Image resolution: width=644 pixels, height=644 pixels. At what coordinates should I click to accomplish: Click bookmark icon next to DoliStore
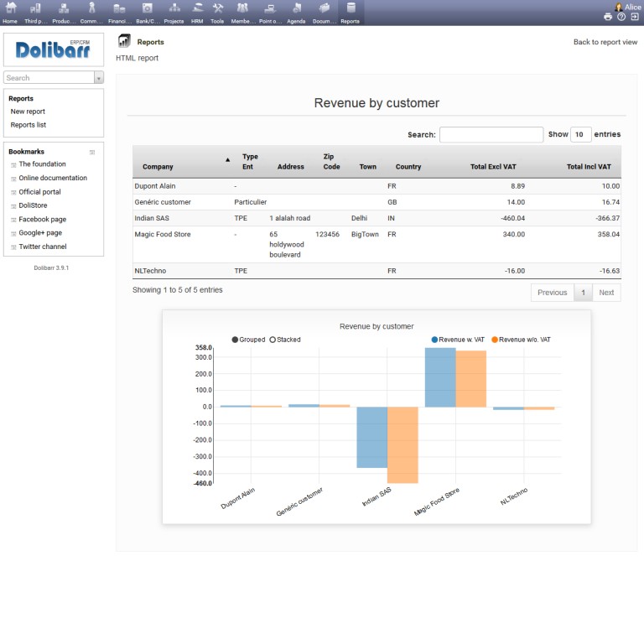tap(13, 206)
